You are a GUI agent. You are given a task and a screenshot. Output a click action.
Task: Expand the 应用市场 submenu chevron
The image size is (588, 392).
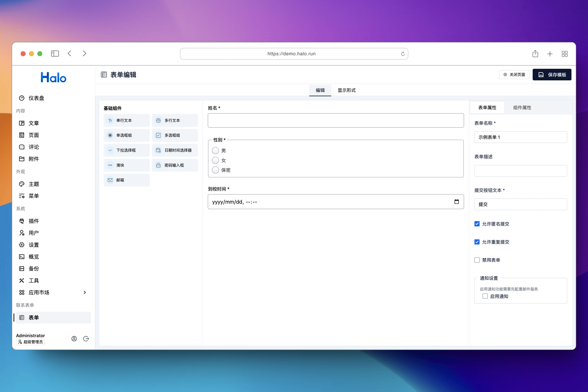85,292
